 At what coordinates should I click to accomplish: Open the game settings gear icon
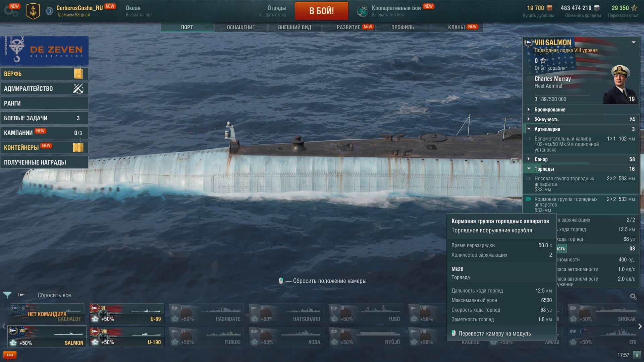point(11,11)
